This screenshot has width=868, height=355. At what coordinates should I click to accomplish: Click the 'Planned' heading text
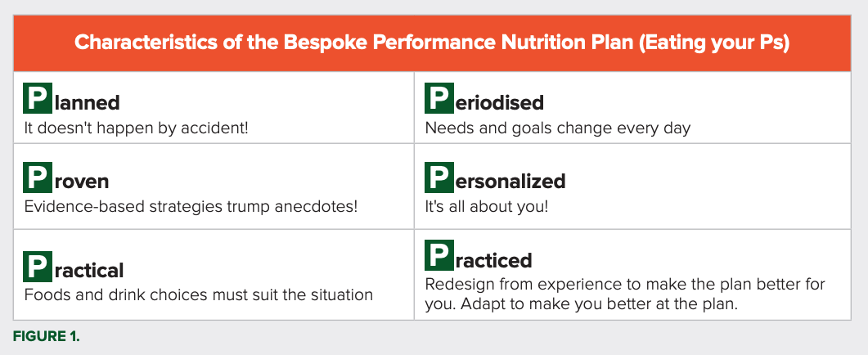click(71, 99)
